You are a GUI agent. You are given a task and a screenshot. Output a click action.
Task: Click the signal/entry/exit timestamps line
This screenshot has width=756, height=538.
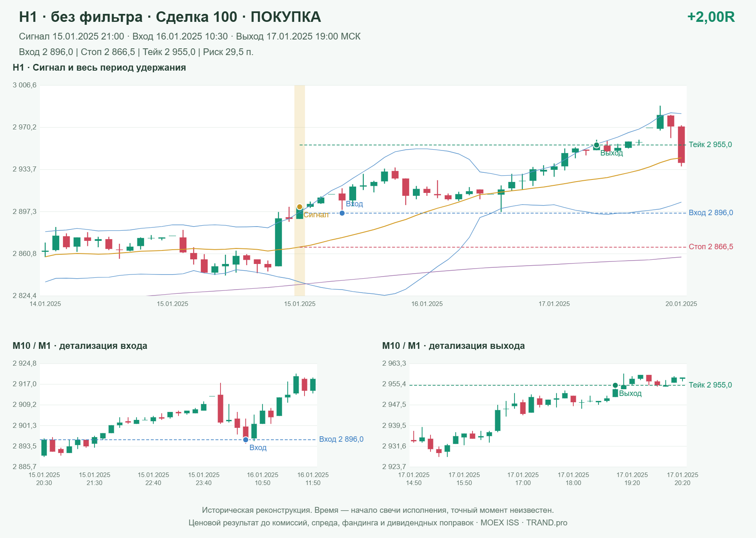pos(190,37)
